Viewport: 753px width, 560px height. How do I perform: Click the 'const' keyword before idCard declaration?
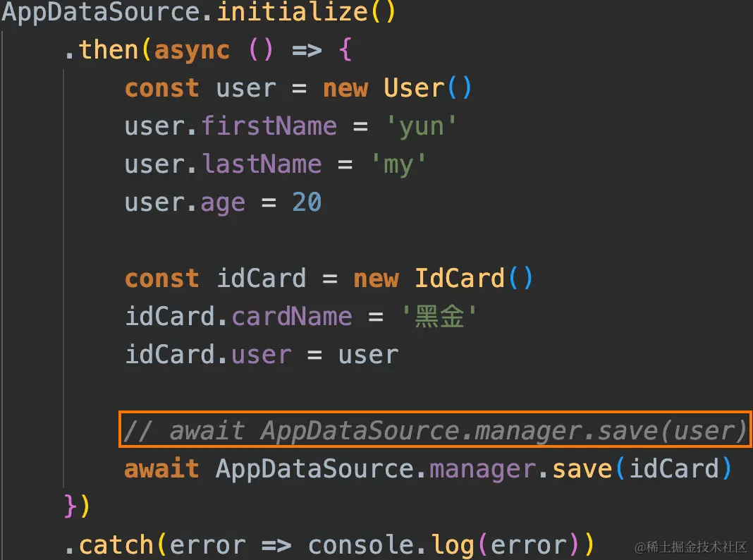[x=162, y=279]
